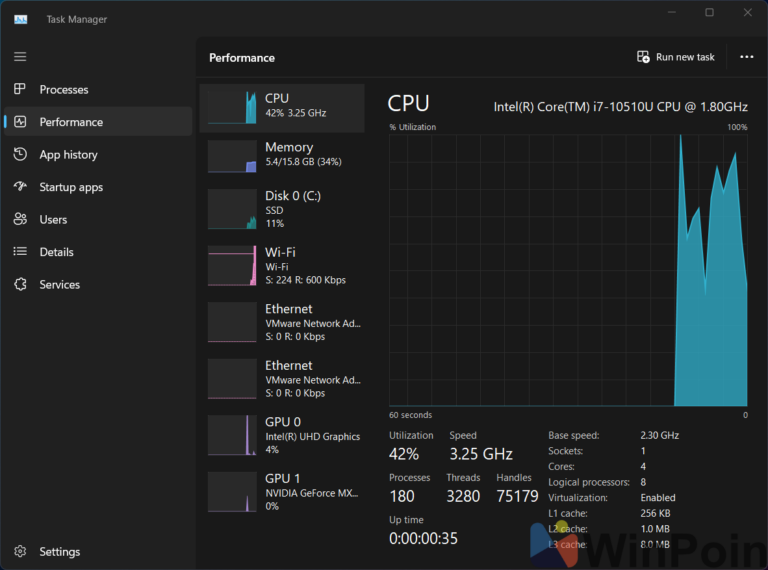Toggle the hamburger navigation menu
The height and width of the screenshot is (570, 768).
point(20,57)
